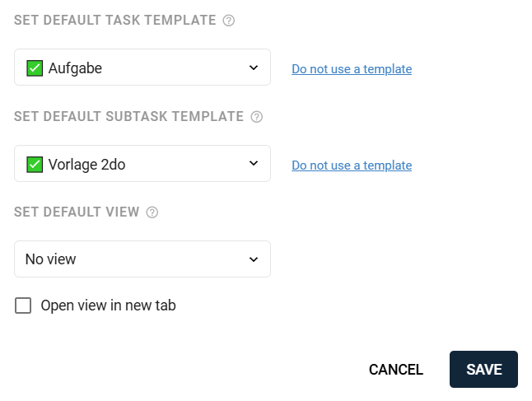Click the "Set Default Task Template" heading
This screenshot has height=401, width=532.
(114, 21)
